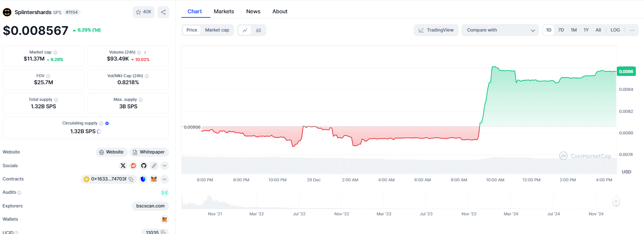Viewport: 644px width, 234px height.
Task: Click the $11.37M market cap value
Action: (x=34, y=59)
